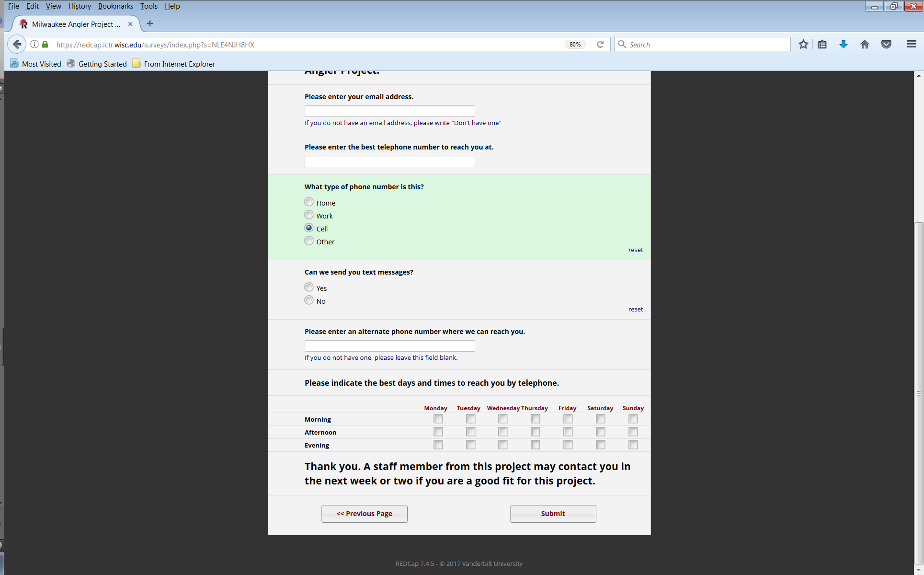Click the email address input field

[389, 111]
